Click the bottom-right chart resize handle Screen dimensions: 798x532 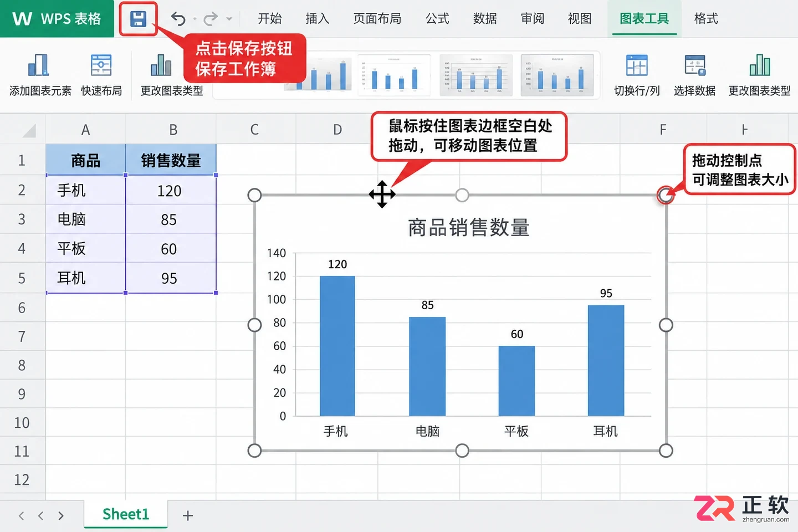(666, 451)
